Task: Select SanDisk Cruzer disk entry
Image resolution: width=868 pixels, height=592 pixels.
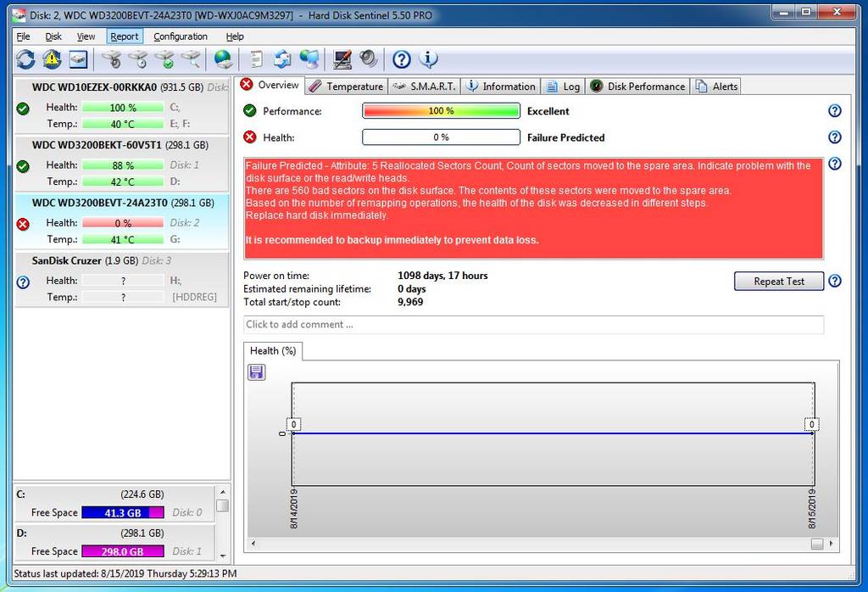Action: pyautogui.click(x=122, y=280)
